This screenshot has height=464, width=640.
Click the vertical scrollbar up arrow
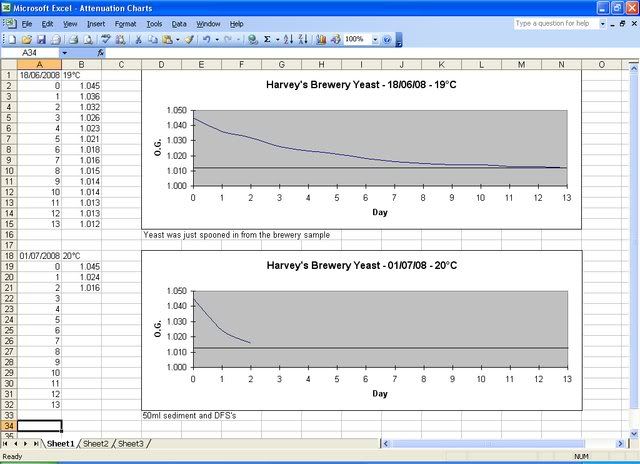633,69
